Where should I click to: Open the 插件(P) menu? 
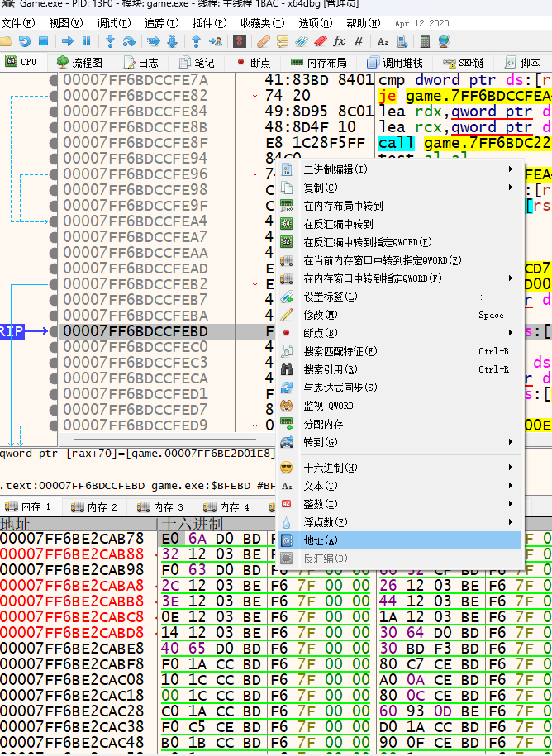tap(210, 23)
